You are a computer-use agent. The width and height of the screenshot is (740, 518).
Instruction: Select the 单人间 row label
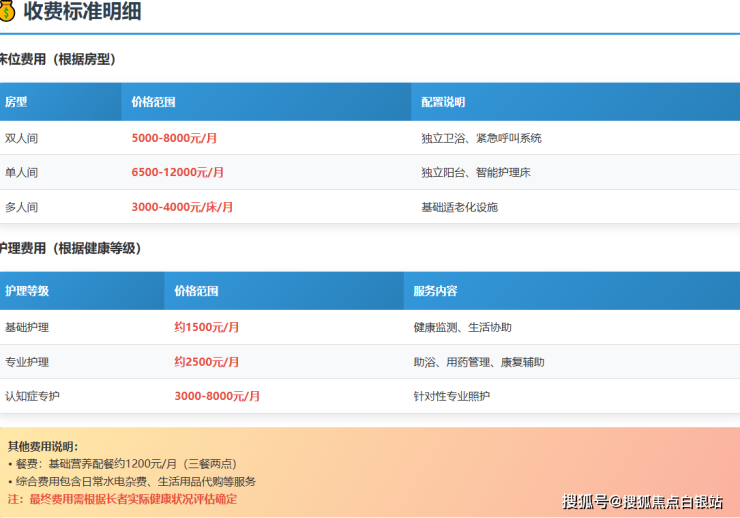click(22, 172)
